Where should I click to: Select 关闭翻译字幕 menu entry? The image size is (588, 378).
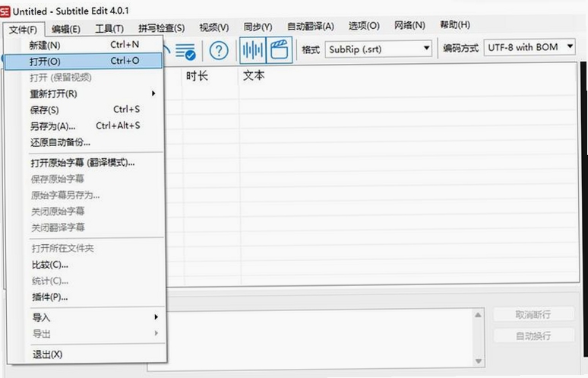click(86, 227)
